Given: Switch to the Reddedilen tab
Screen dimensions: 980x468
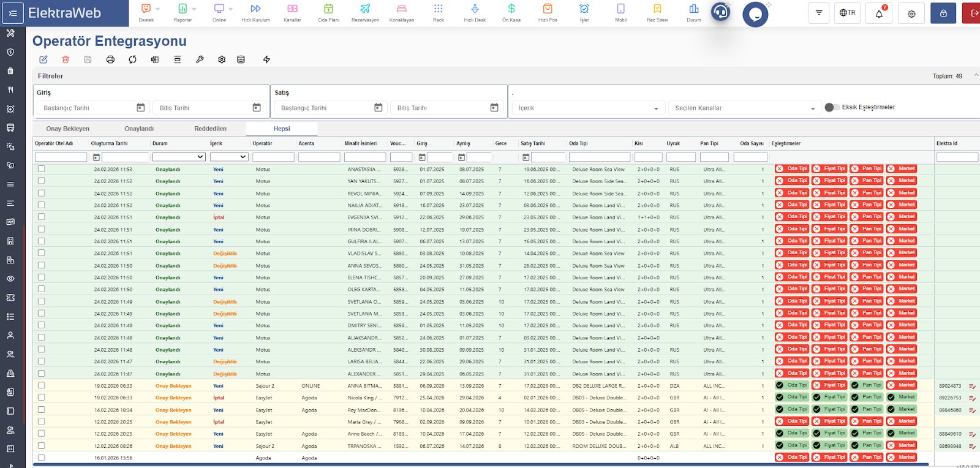Looking at the screenshot, I should (210, 129).
